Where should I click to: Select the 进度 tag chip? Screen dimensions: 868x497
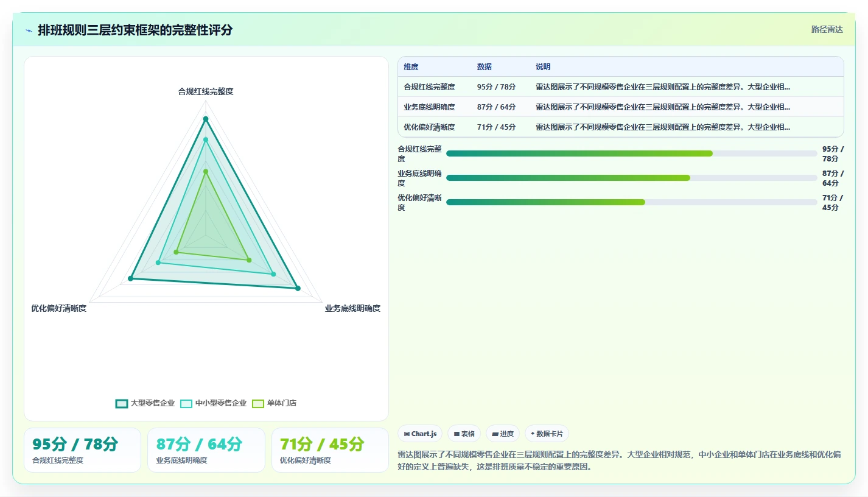point(503,434)
